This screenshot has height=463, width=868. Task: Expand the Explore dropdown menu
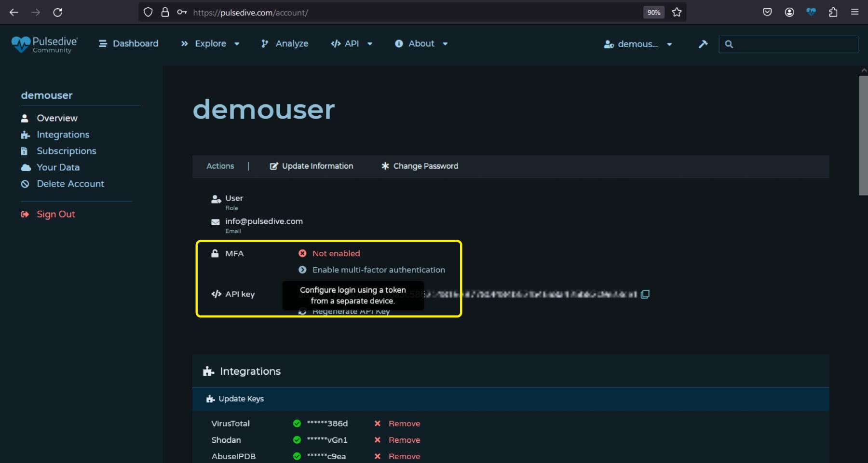[210, 44]
